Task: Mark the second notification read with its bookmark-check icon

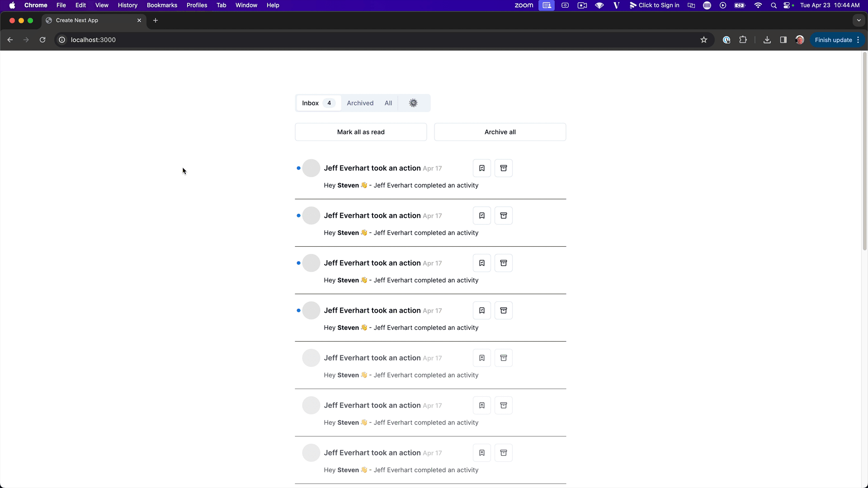Action: pyautogui.click(x=481, y=216)
